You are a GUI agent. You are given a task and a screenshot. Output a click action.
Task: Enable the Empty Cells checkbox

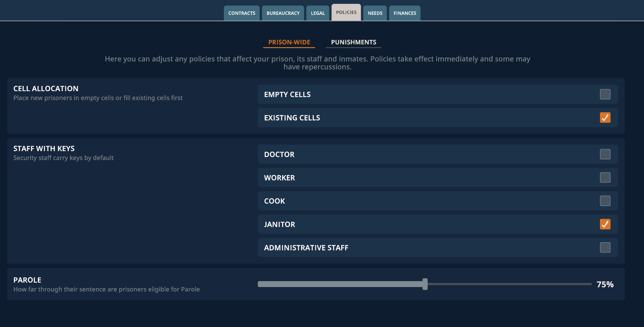click(605, 94)
